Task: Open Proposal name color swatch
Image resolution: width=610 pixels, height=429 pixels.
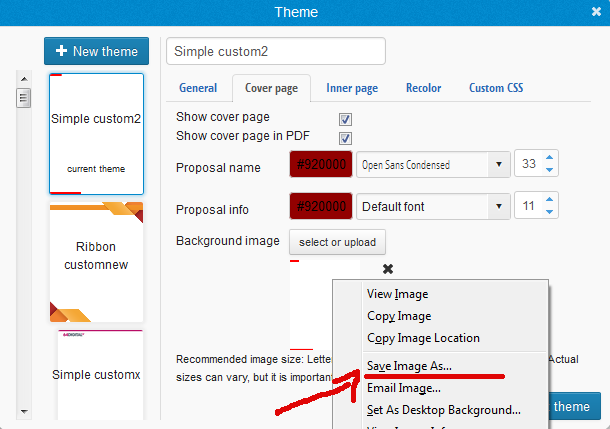Action: (x=320, y=165)
